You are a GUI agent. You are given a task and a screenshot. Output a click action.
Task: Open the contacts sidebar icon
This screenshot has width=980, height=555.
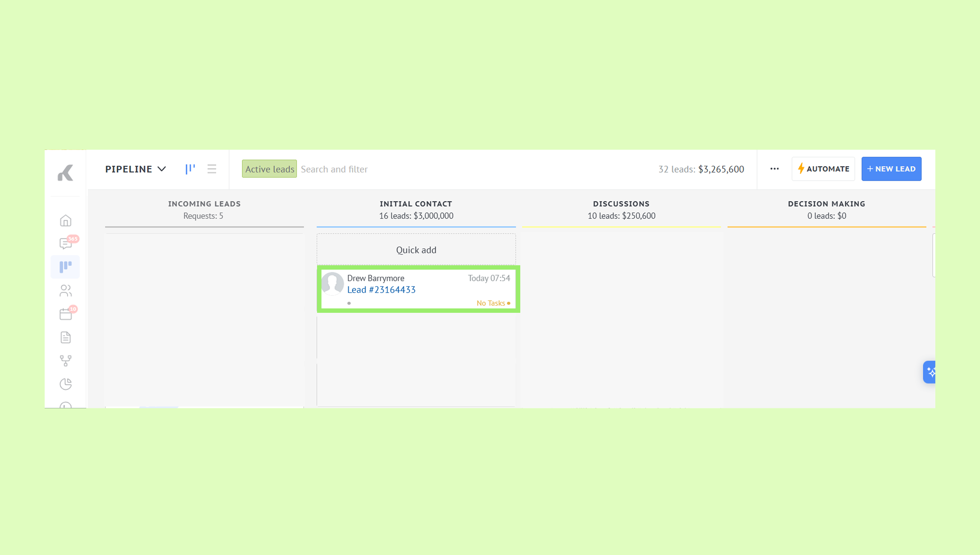coord(66,290)
